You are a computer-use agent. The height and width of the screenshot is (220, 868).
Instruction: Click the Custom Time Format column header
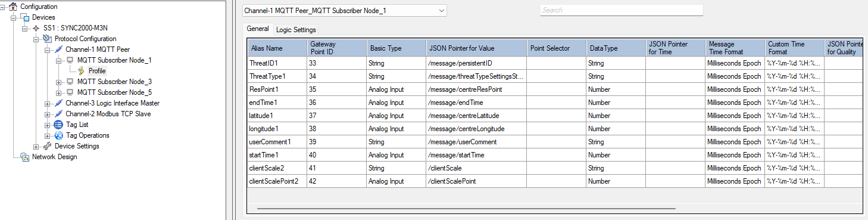pos(794,48)
